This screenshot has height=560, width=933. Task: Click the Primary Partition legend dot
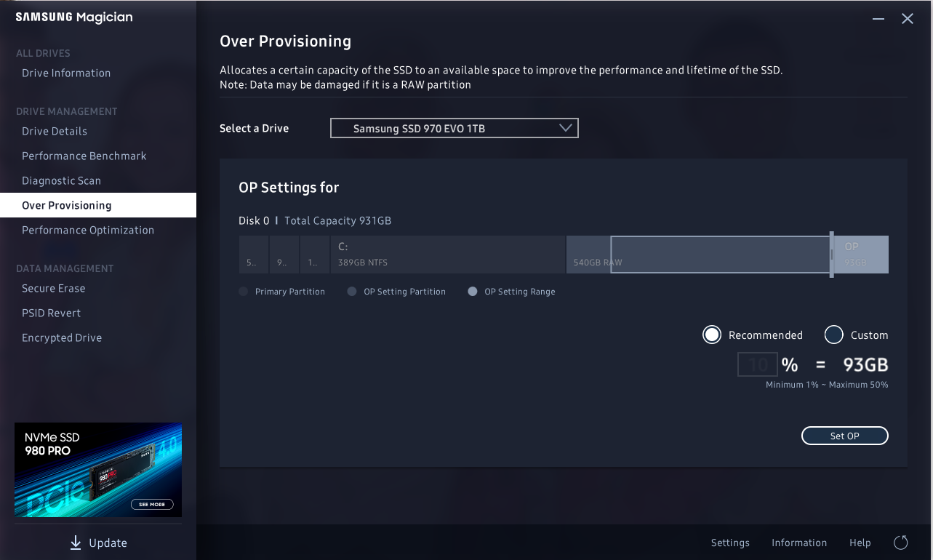click(x=243, y=291)
